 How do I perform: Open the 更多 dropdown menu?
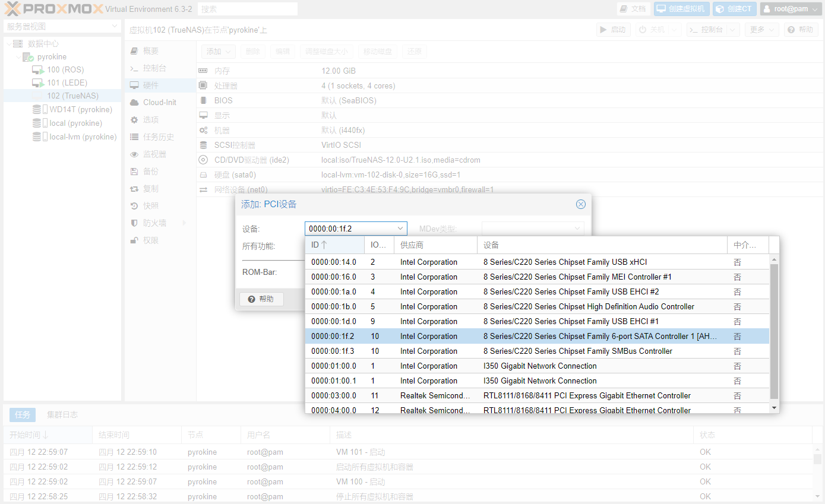click(762, 30)
